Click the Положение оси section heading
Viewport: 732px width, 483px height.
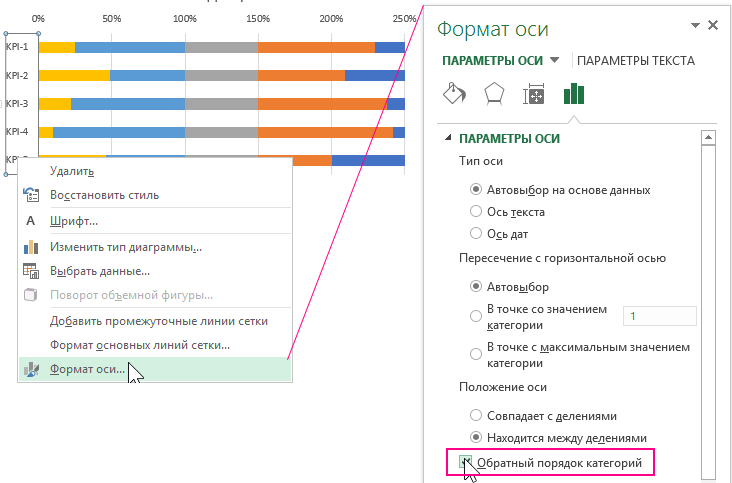503,387
